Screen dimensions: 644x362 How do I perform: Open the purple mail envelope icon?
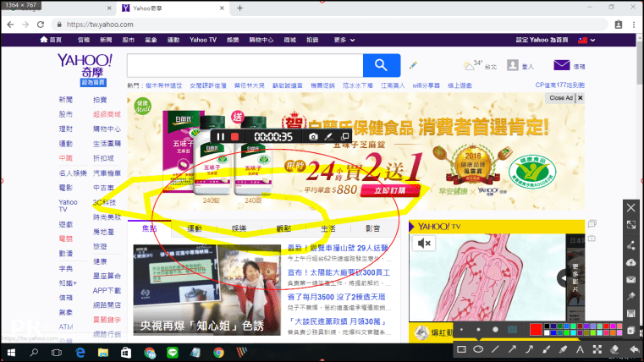pos(561,65)
